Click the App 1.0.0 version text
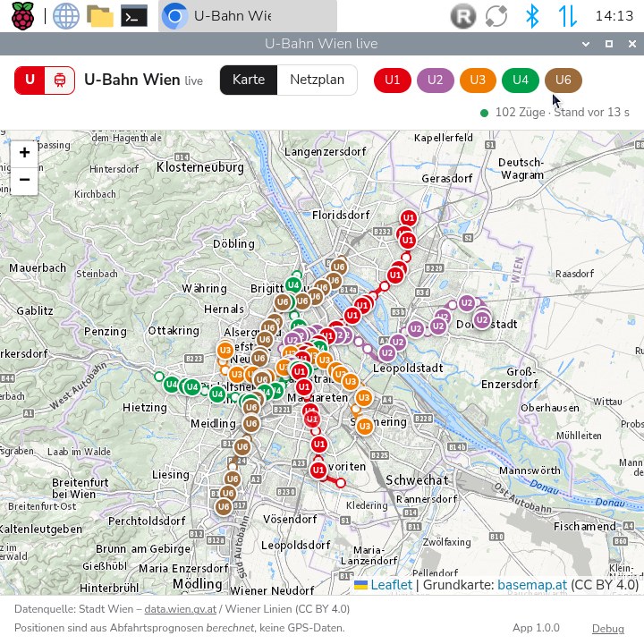644x644 pixels. click(x=536, y=628)
